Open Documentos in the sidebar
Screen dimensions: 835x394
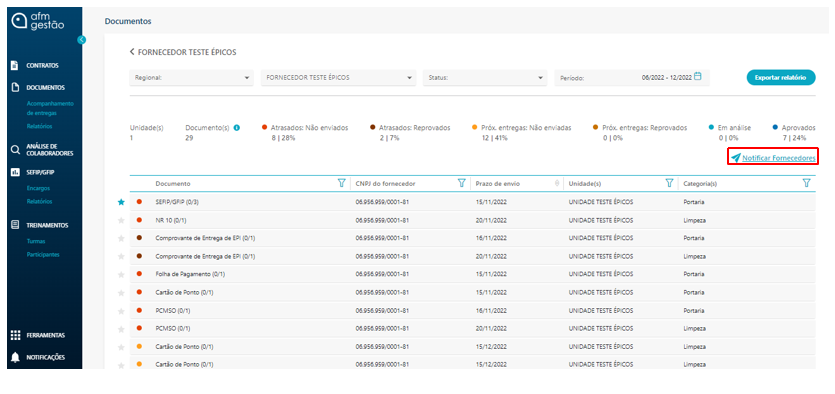pyautogui.click(x=46, y=88)
